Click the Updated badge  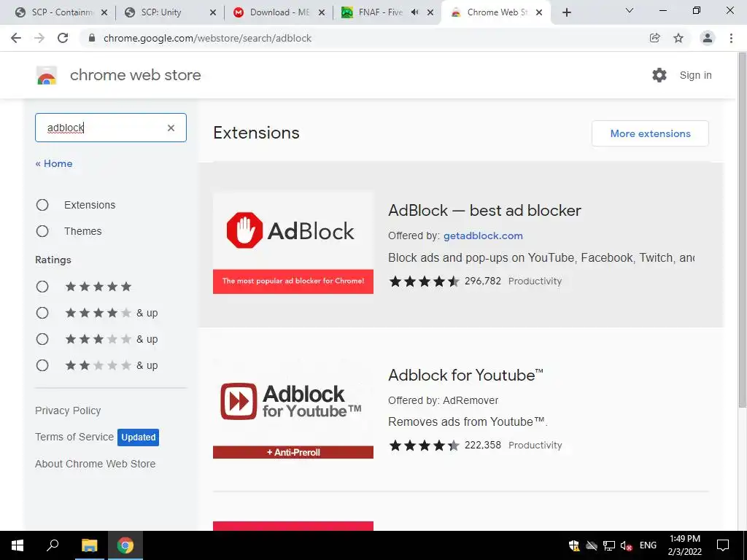138,437
